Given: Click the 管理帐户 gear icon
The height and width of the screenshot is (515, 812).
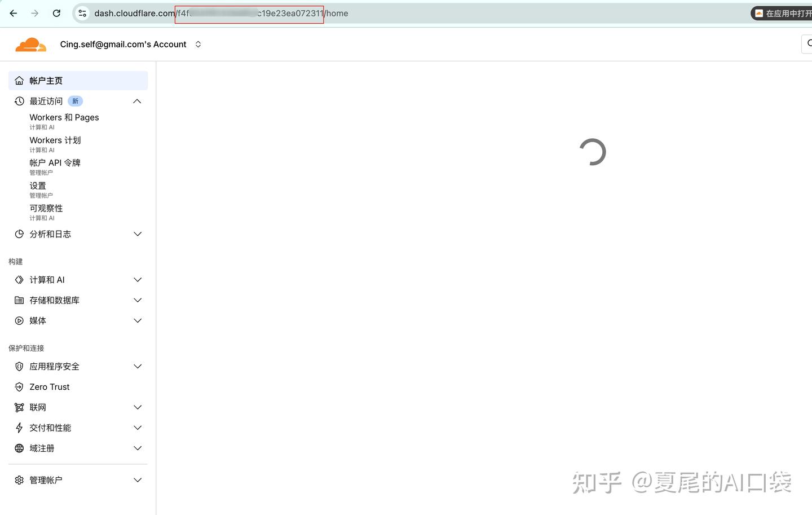Looking at the screenshot, I should coord(19,479).
